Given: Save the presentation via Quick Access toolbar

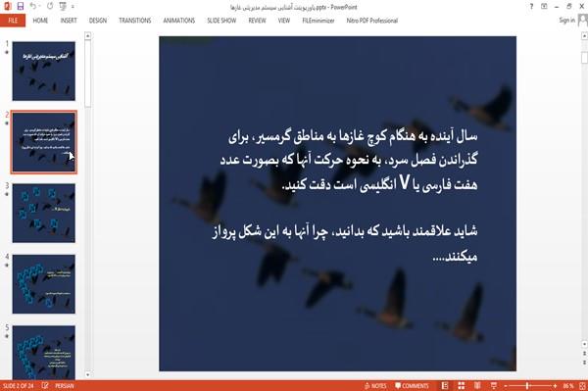Looking at the screenshot, I should pyautogui.click(x=21, y=7).
